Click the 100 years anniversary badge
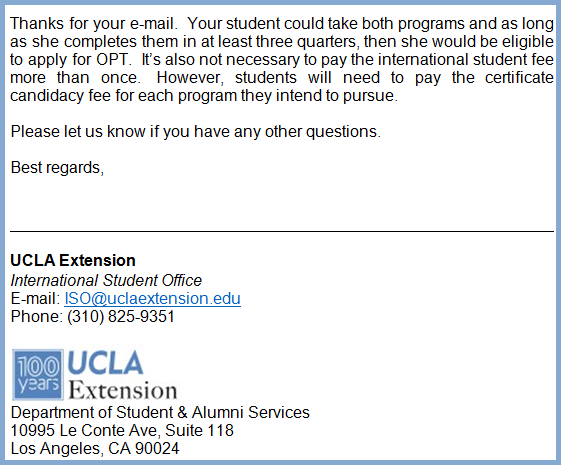 pyautogui.click(x=38, y=375)
